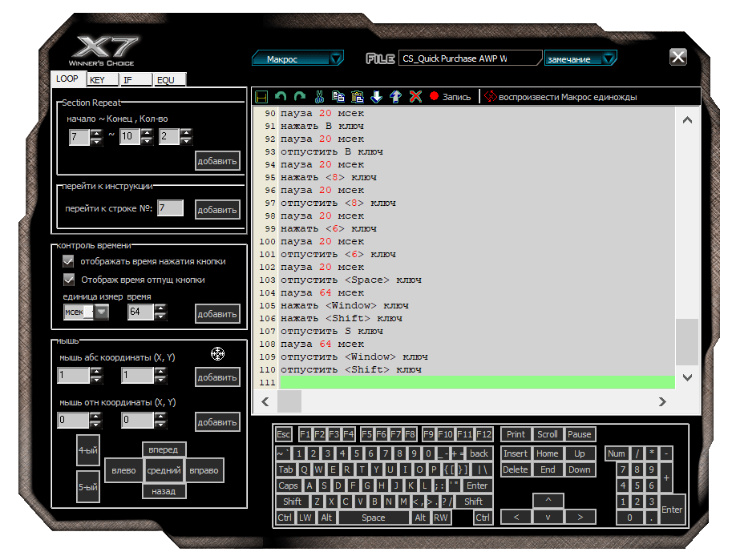
Task: Move the selected line up with the blue arrow
Action: click(x=395, y=97)
